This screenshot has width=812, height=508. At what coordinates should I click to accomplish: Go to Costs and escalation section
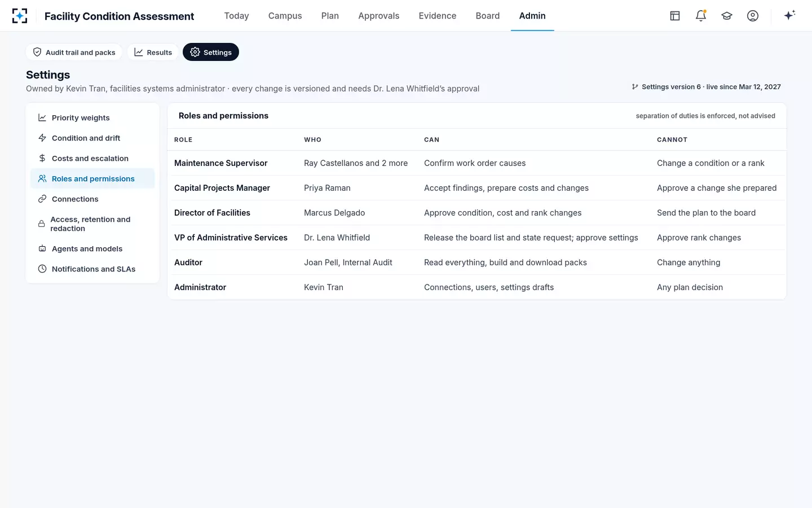coord(92,158)
